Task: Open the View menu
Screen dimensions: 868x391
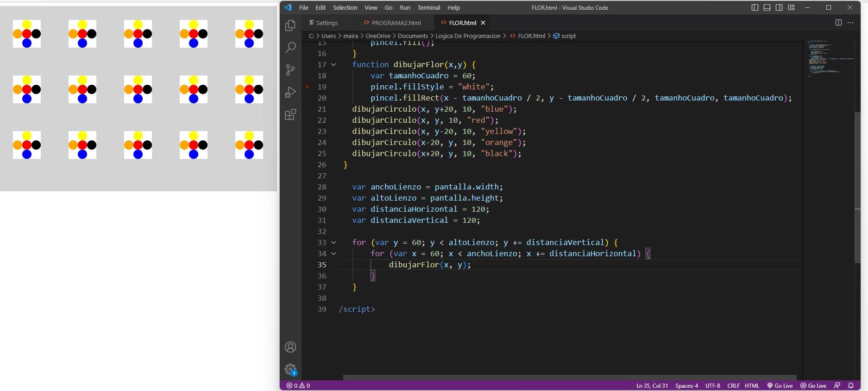Action: click(x=371, y=7)
